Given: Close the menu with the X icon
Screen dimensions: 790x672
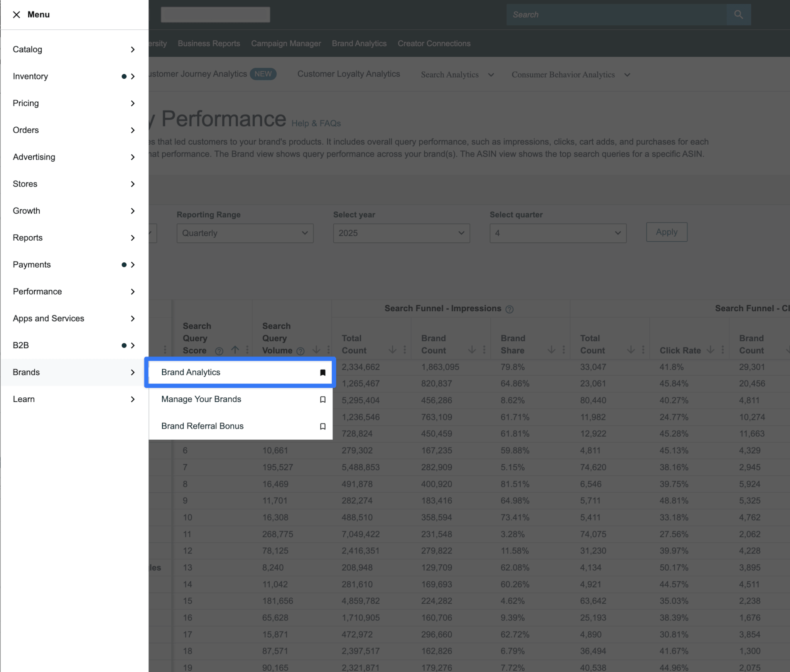Looking at the screenshot, I should tap(16, 15).
